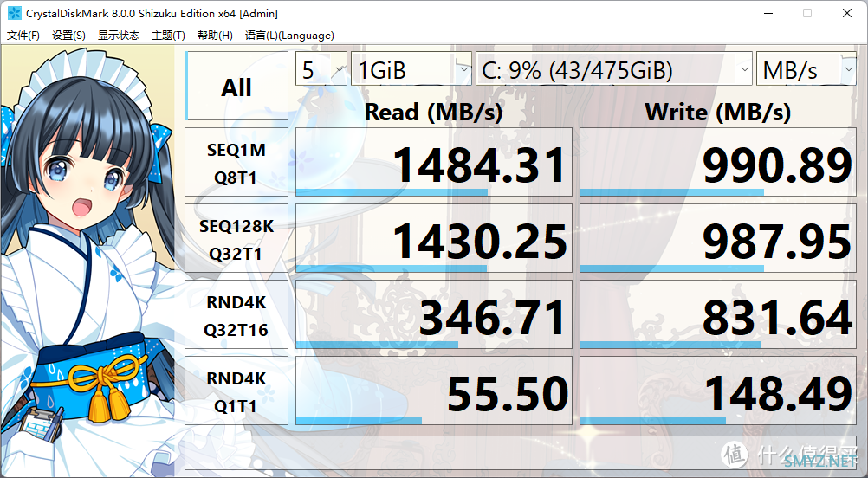Open the 文件(F) menu

coord(23,36)
